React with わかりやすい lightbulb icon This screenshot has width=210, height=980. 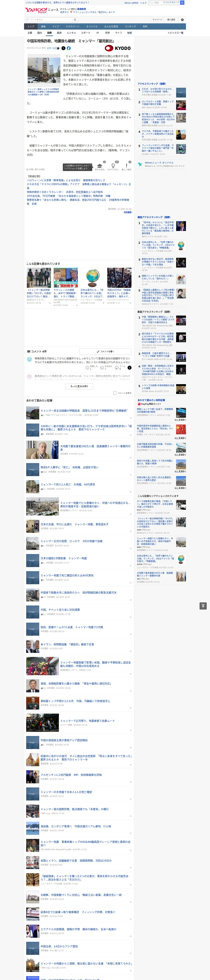113,166
